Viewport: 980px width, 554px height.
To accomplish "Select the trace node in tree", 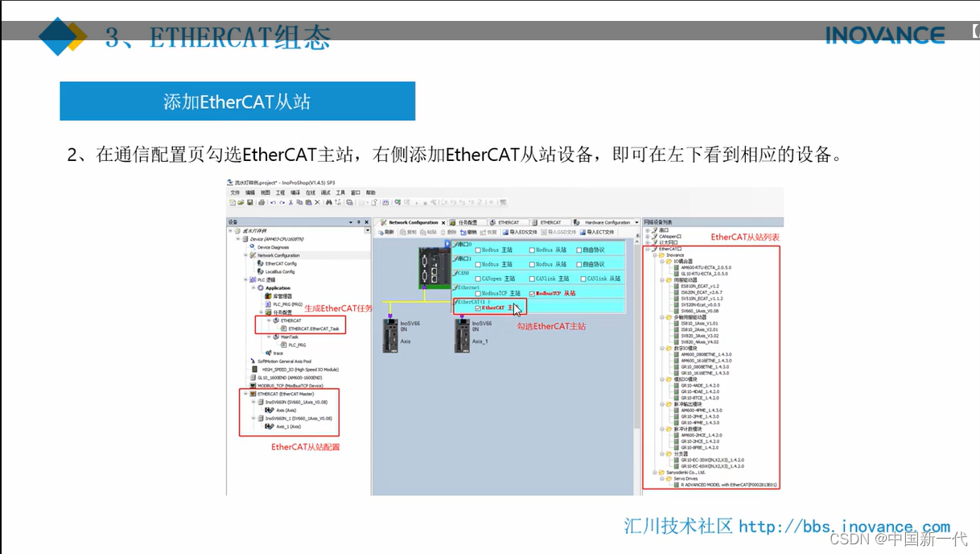I will pyautogui.click(x=278, y=353).
